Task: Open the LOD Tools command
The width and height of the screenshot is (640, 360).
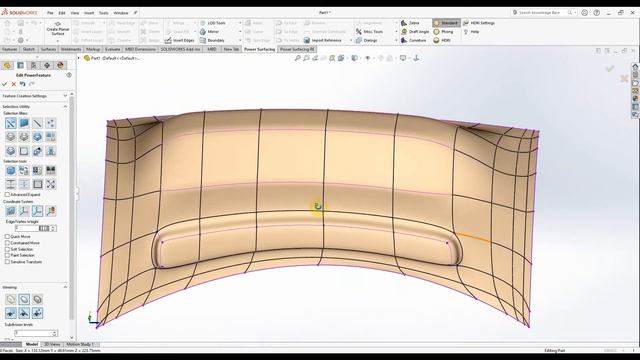Action: [213, 23]
